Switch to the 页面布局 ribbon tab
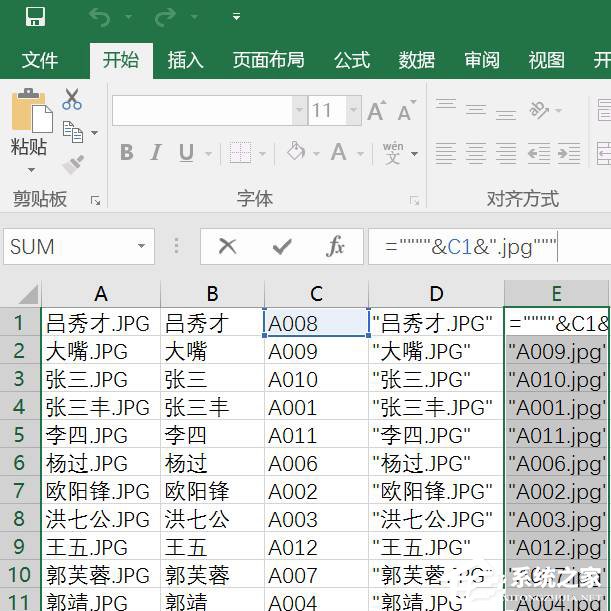Screen dimensions: 611x611 click(268, 60)
